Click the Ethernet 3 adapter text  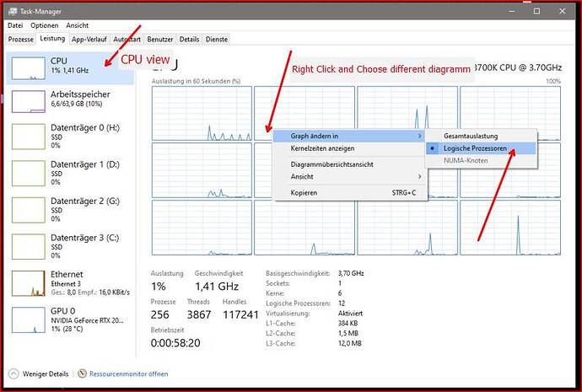(x=66, y=284)
